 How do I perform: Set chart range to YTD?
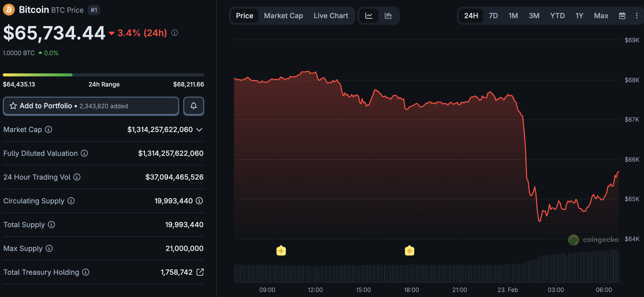558,16
